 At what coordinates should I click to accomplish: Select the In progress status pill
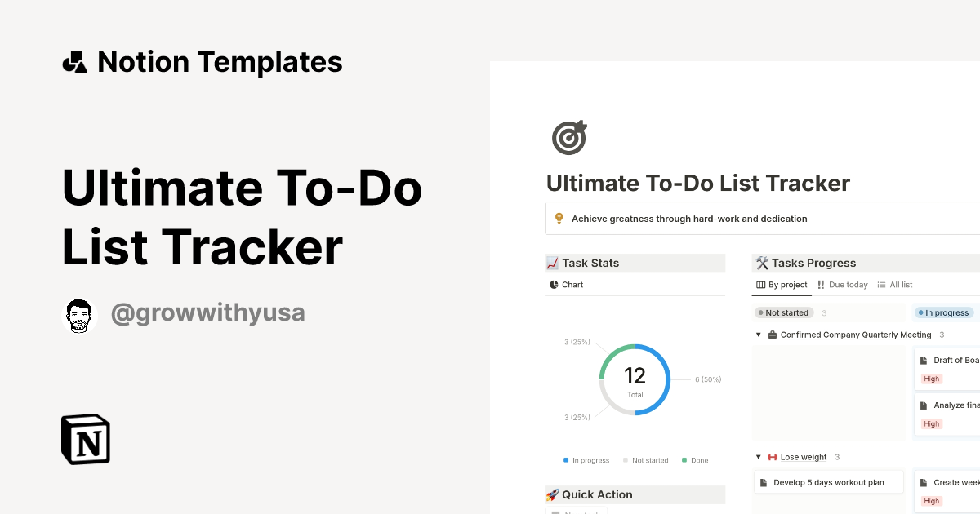click(943, 312)
